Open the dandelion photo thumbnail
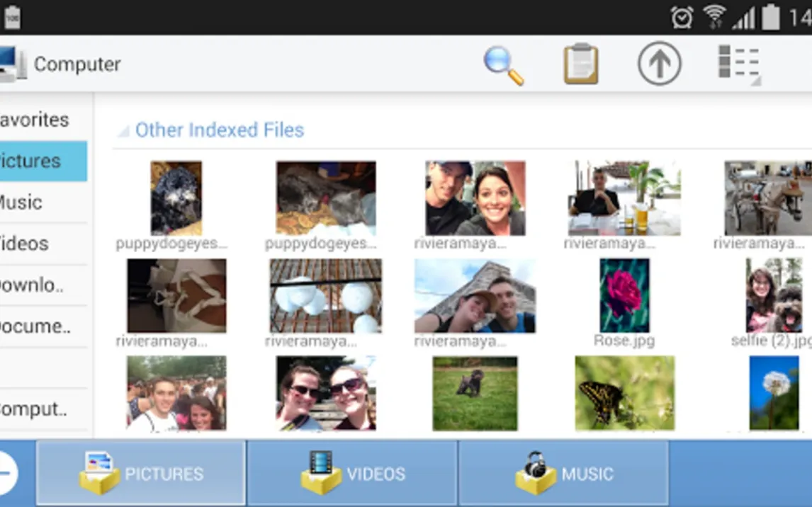 pos(774,393)
